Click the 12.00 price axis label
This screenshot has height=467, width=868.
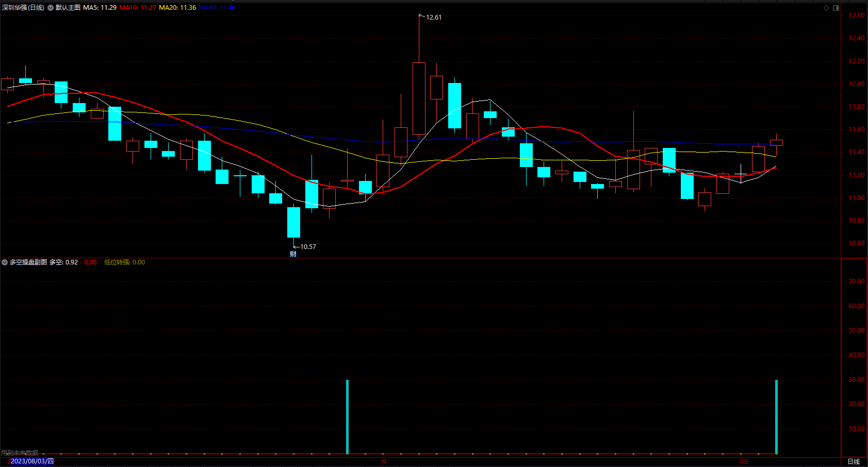tap(857, 84)
